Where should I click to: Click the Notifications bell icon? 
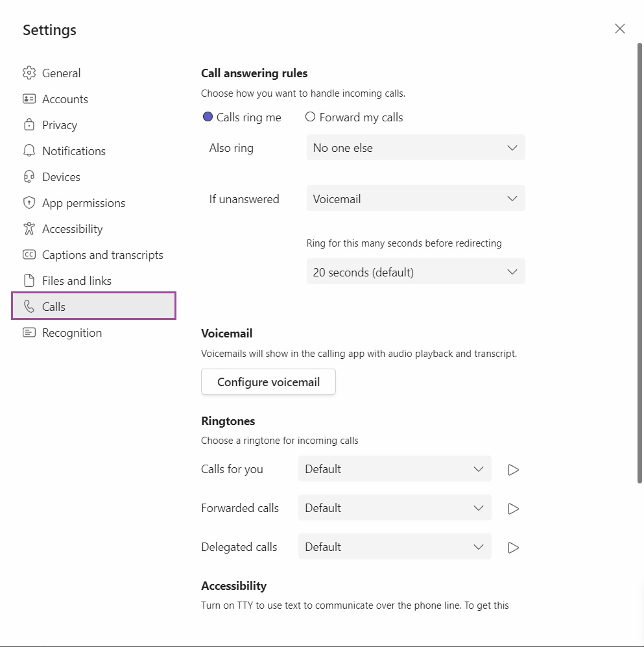point(29,151)
